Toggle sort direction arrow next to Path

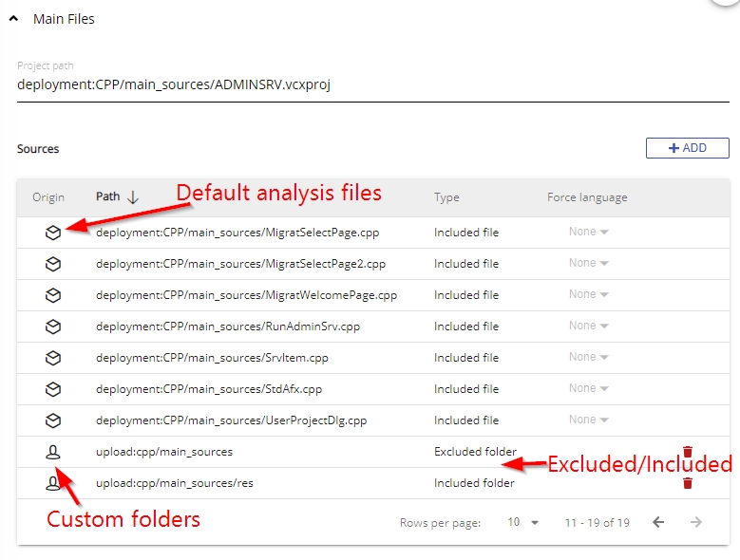(133, 197)
